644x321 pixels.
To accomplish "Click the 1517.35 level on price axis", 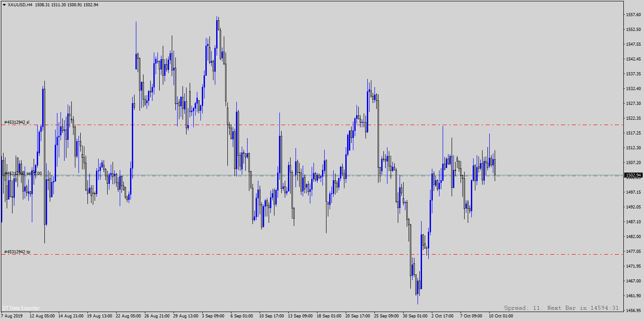I will [632, 133].
